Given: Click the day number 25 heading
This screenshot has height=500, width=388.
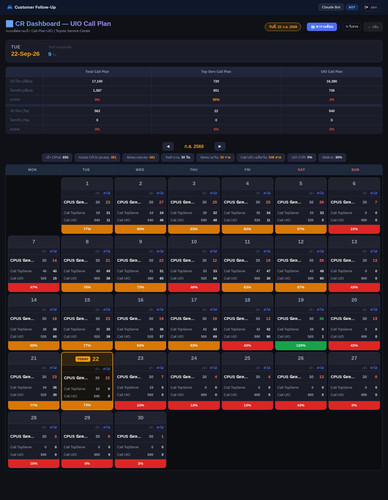Looking at the screenshot, I should click(247, 358).
